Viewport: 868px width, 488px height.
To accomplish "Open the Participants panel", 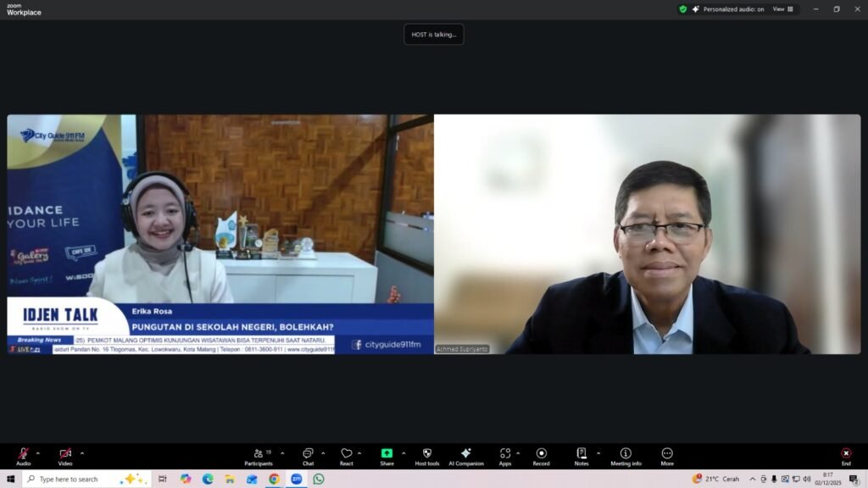I will point(259,456).
